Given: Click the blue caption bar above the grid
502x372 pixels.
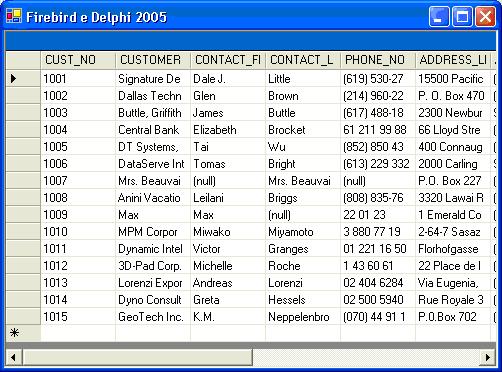Looking at the screenshot, I should 251,41.
